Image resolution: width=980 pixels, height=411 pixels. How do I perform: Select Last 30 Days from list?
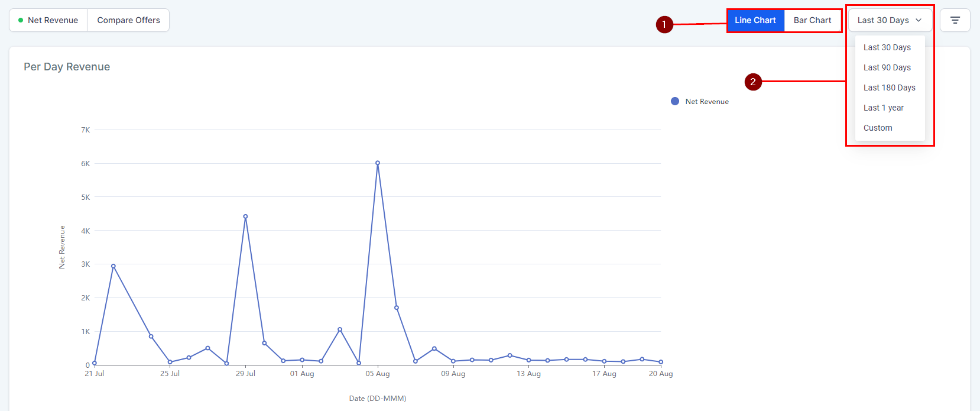click(887, 47)
